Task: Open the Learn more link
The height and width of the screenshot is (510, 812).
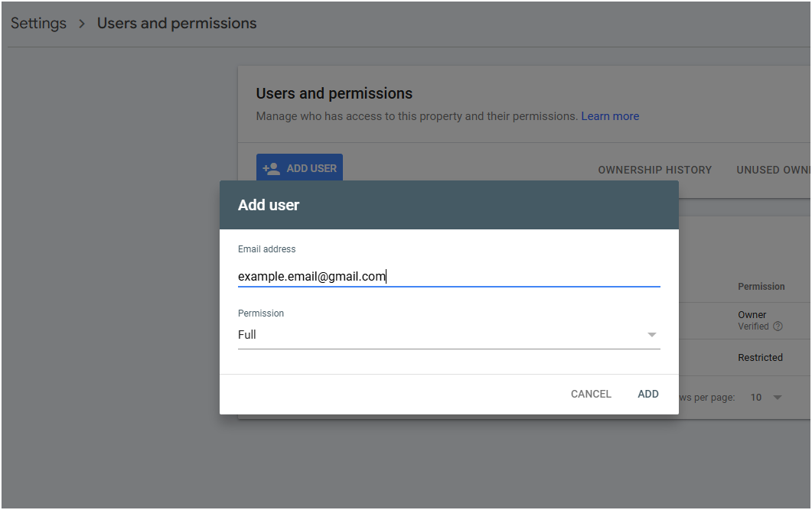Action: point(609,116)
